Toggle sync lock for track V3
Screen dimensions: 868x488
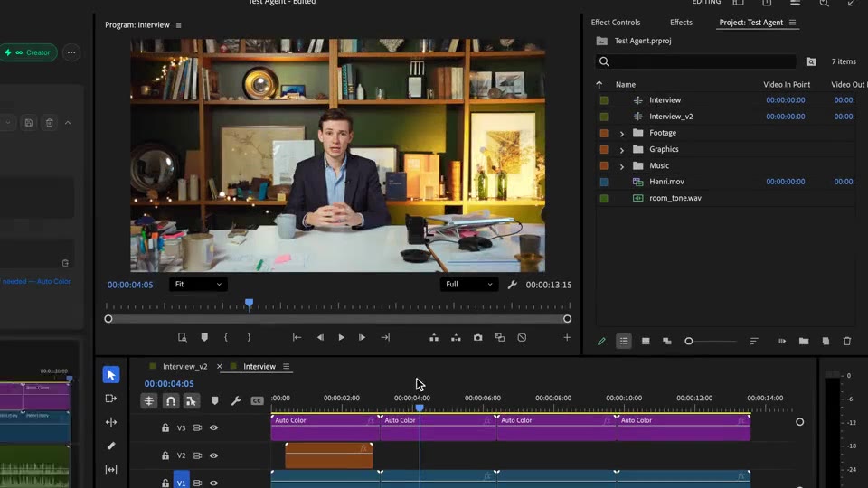[x=197, y=427]
